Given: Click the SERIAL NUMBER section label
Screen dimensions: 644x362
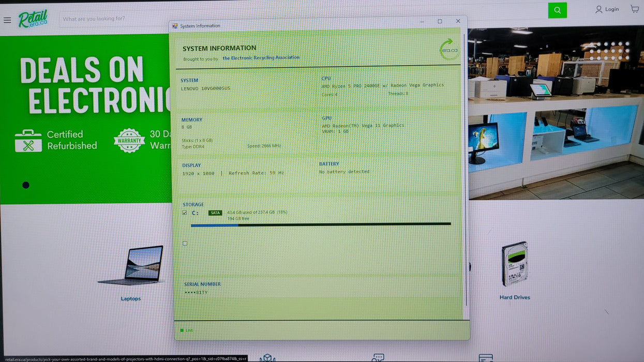Looking at the screenshot, I should pos(202,284).
